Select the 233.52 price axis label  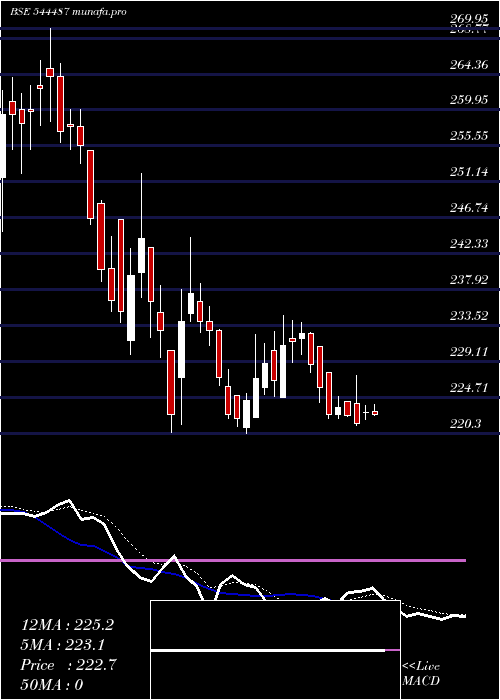click(468, 317)
